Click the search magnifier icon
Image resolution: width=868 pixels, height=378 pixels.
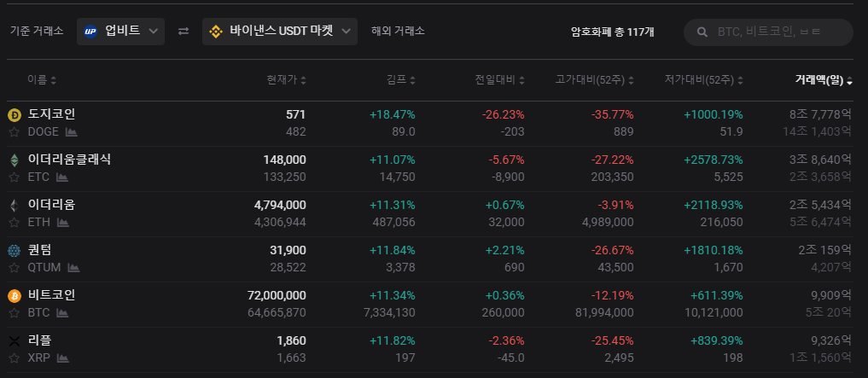coord(702,32)
